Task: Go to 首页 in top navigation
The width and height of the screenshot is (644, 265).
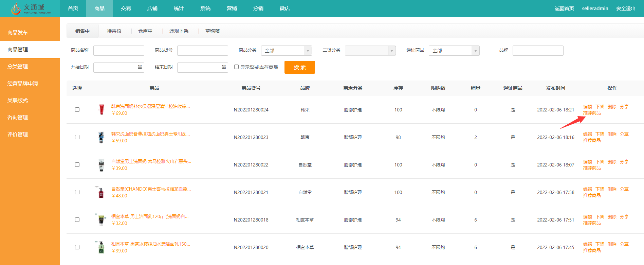Action: pyautogui.click(x=73, y=8)
